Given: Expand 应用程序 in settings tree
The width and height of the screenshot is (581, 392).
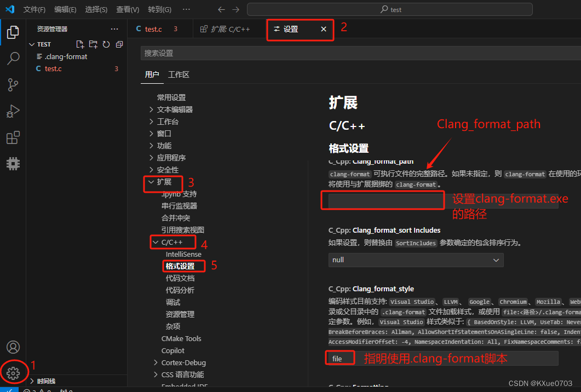Looking at the screenshot, I should click(151, 158).
